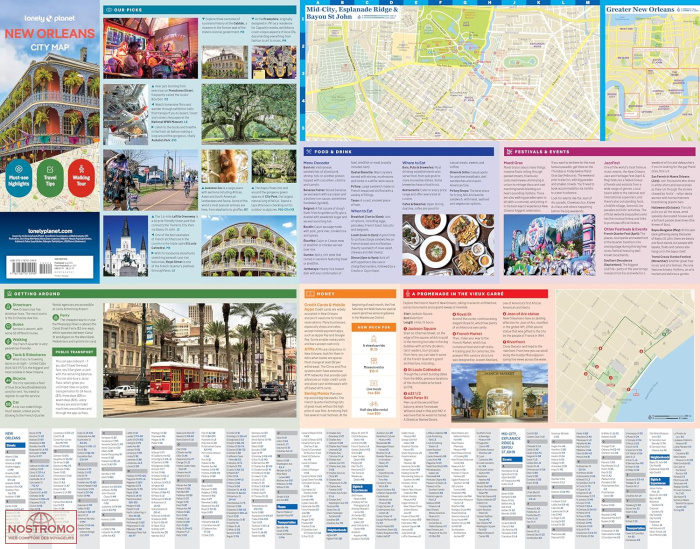Open the Mardi Gras mask photo
Viewport: 700px width, 549px height.
[x=274, y=62]
